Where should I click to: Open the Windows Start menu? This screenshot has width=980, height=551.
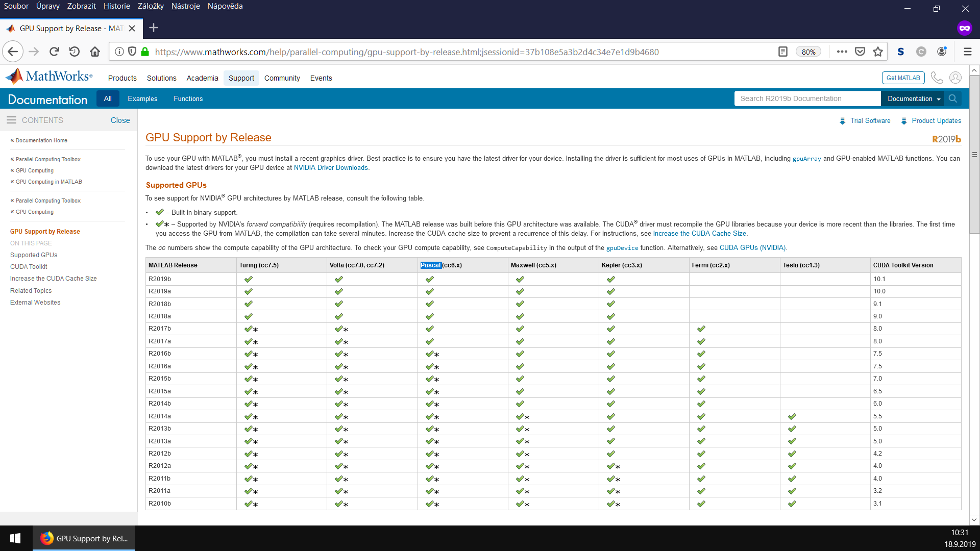pyautogui.click(x=15, y=538)
